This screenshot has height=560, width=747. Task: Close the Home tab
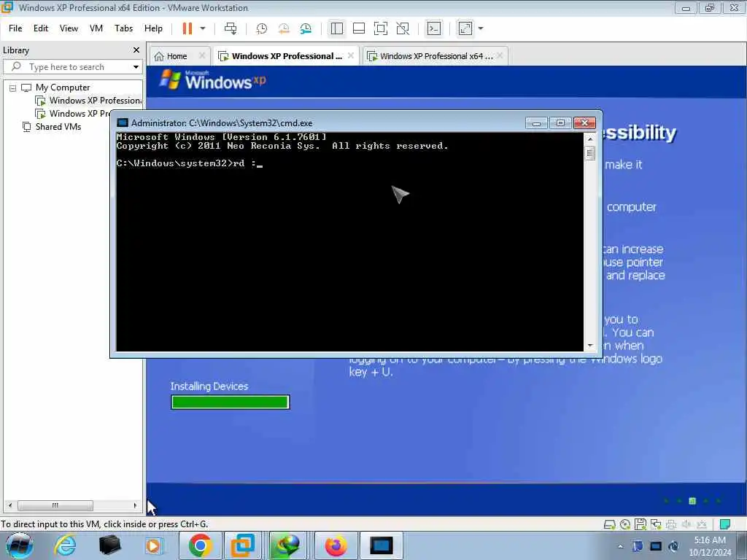tap(202, 55)
